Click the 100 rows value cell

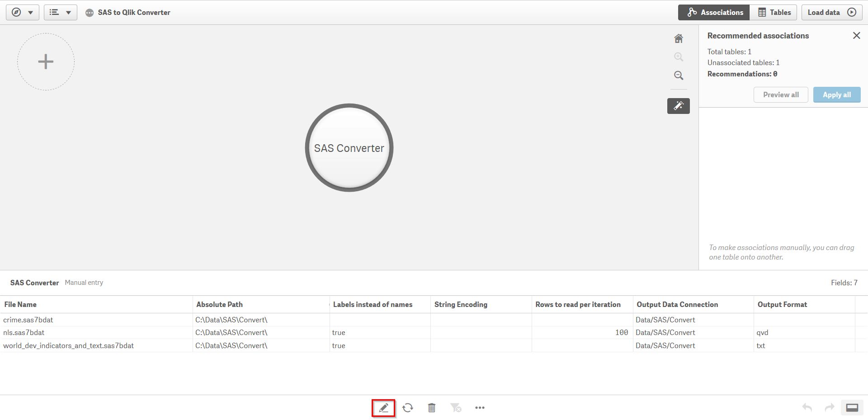coord(582,332)
